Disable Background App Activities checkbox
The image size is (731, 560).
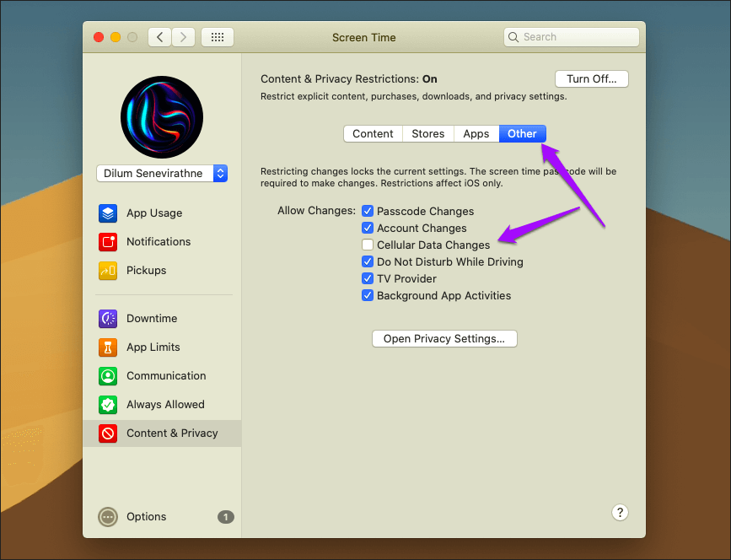368,295
